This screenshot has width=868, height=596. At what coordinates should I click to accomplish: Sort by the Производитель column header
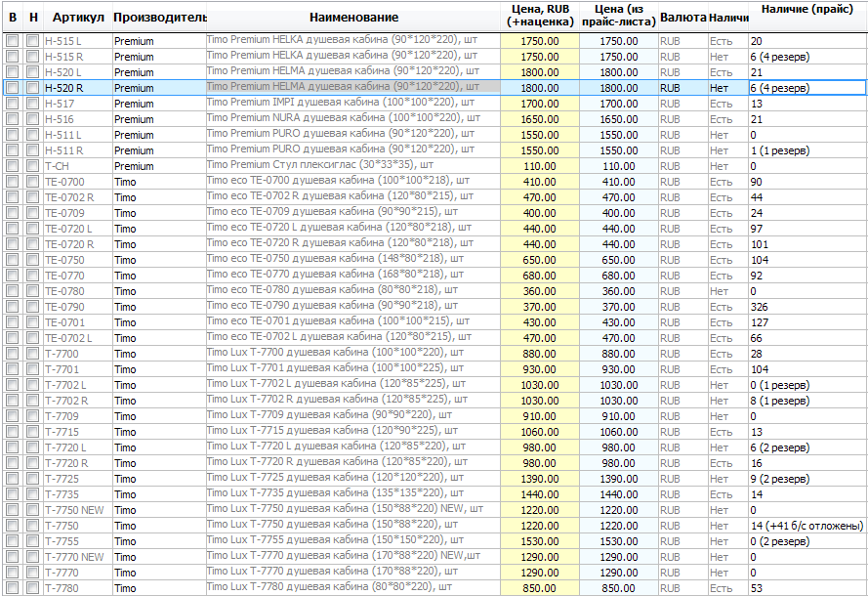pos(159,18)
